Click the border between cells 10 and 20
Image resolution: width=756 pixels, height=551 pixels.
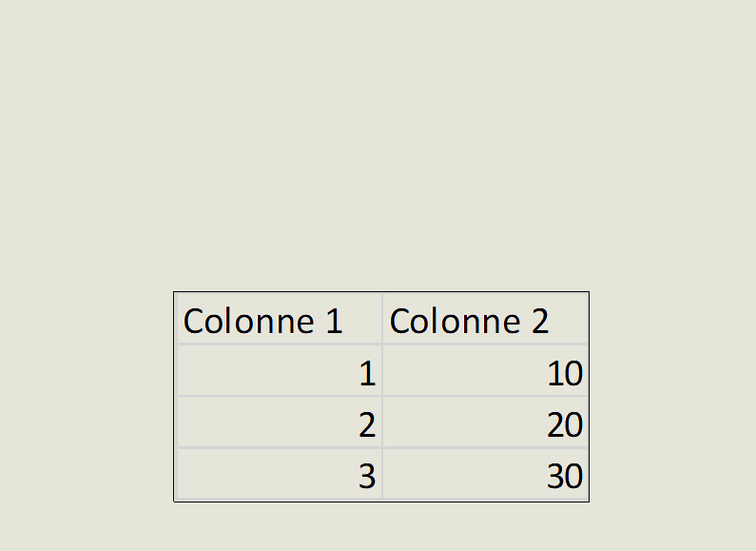[x=485, y=396]
